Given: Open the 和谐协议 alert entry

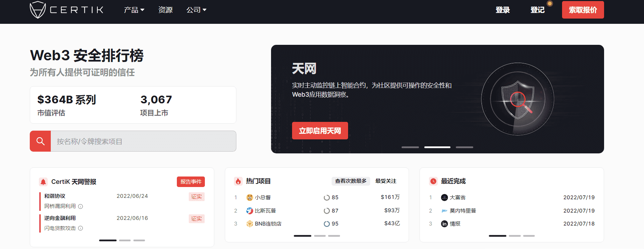Looking at the screenshot, I should tap(55, 196).
